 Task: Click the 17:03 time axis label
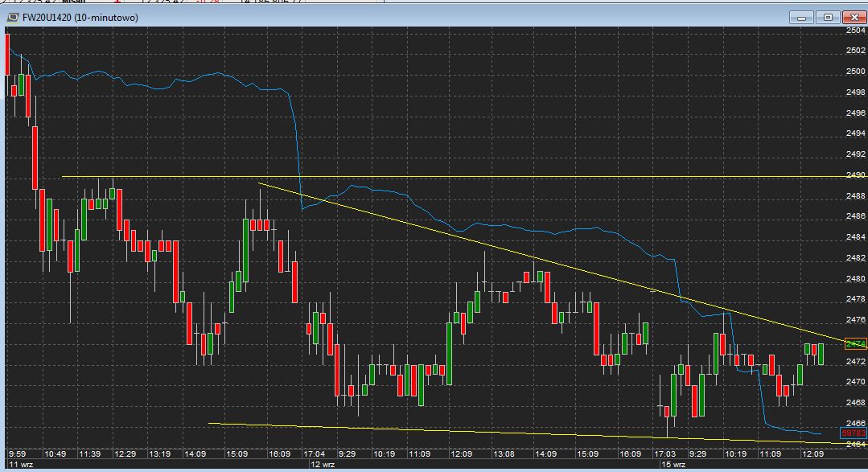[664, 454]
